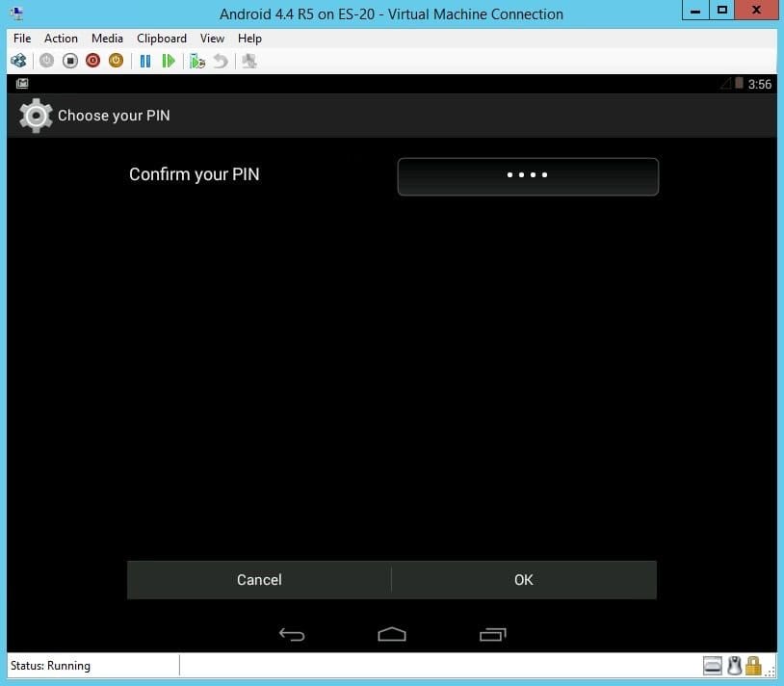
Task: Minimize the Virtual Machine Connection window
Action: [695, 10]
